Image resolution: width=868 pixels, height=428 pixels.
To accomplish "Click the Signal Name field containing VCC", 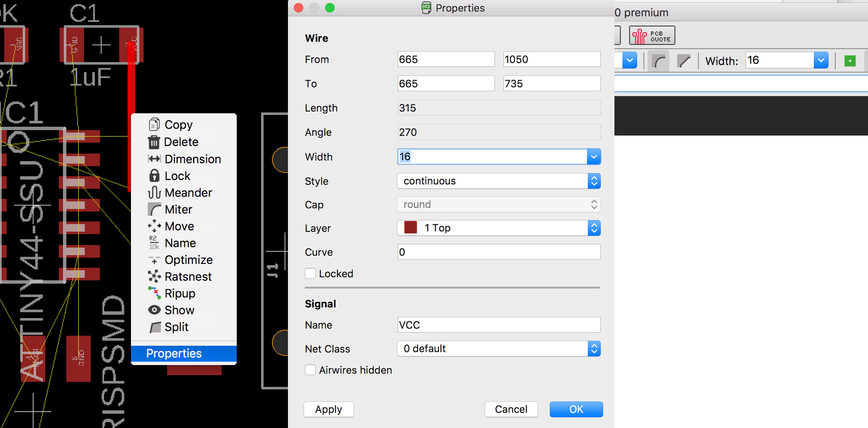I will point(499,324).
